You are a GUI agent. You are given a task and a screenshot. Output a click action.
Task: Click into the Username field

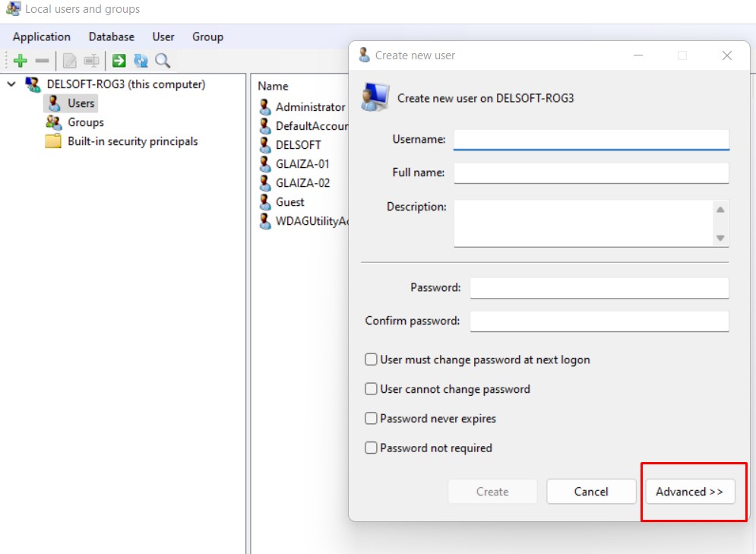tap(591, 140)
